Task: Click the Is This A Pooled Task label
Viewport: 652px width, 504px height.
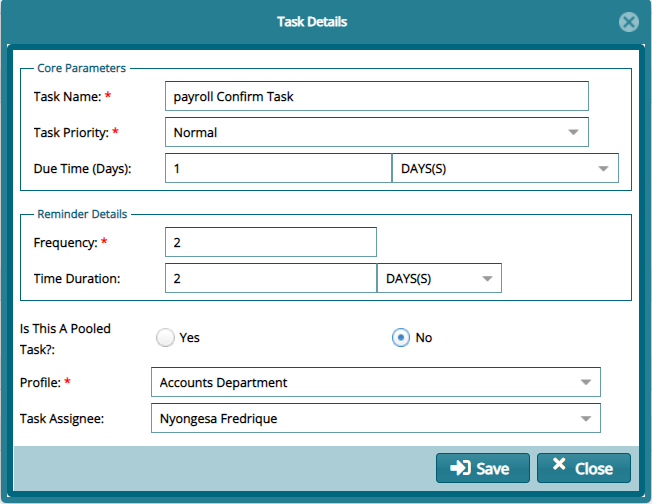Action: 65,339
